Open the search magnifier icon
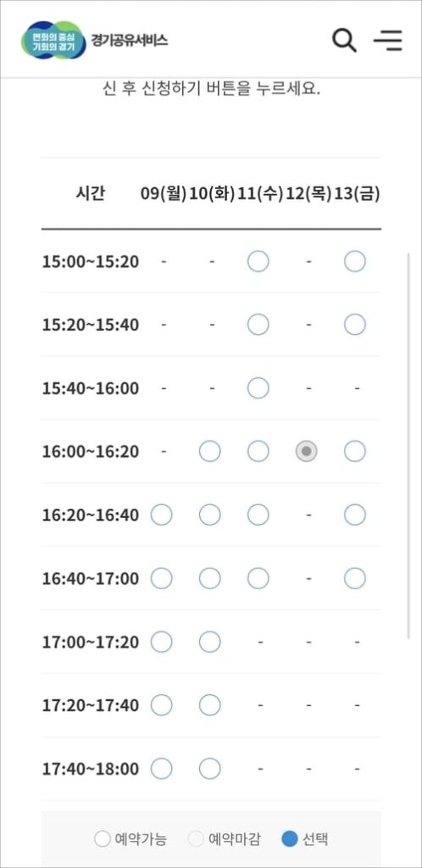Viewport: 422px width, 868px height. tap(344, 41)
